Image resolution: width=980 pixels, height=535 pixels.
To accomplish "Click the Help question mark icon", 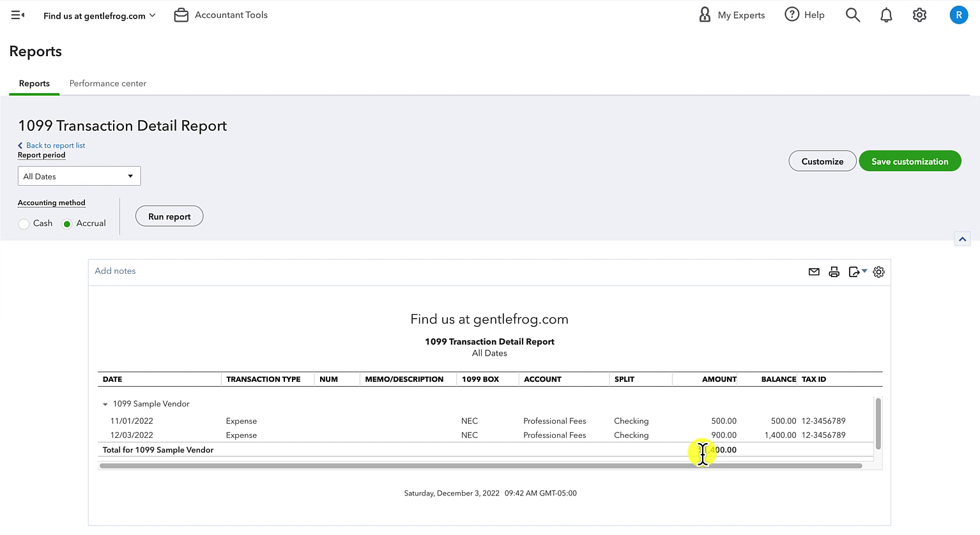I will (792, 15).
